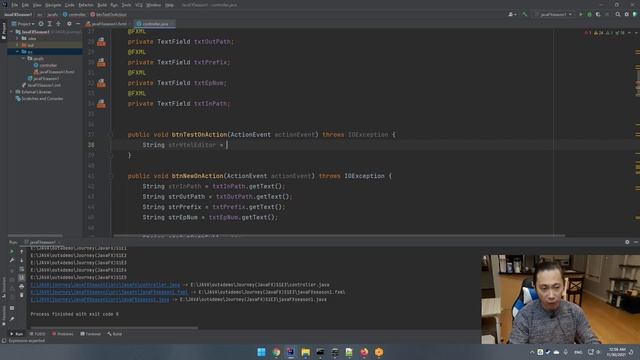Click the Run console horizontal scrollbar
640x360 pixels.
coord(114,327)
